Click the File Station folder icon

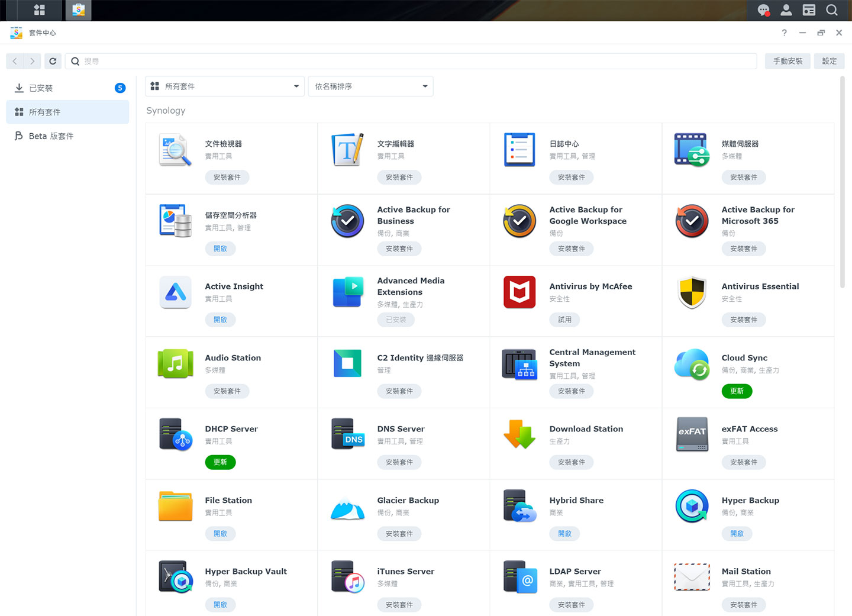tap(175, 507)
